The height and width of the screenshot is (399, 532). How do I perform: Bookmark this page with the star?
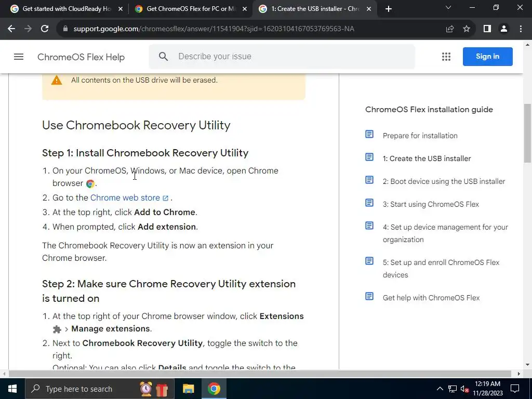point(467,29)
